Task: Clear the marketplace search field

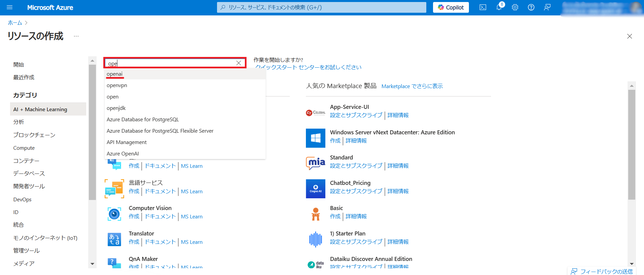Action: (238, 63)
